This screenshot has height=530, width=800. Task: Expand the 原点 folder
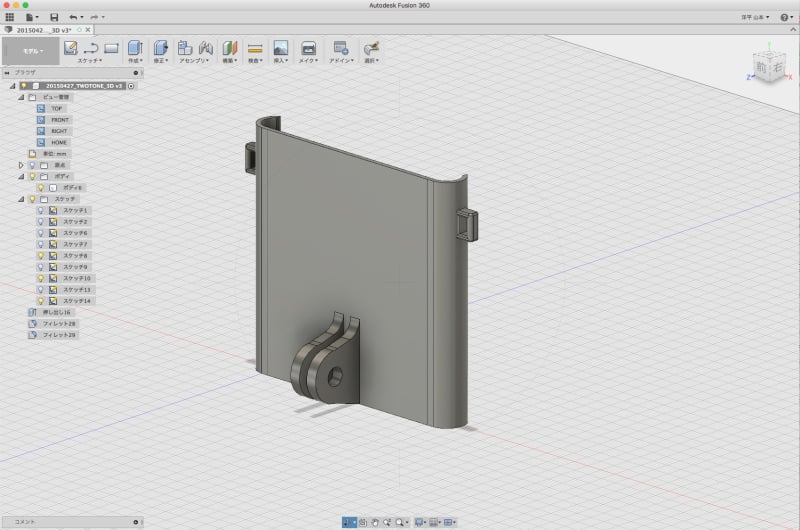tap(21, 165)
